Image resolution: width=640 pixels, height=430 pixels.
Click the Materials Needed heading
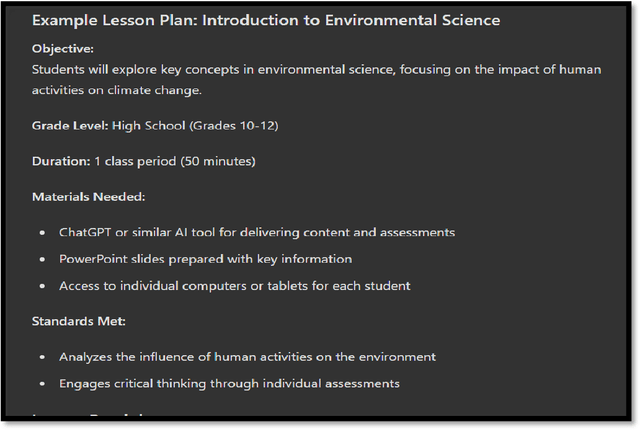(x=88, y=196)
